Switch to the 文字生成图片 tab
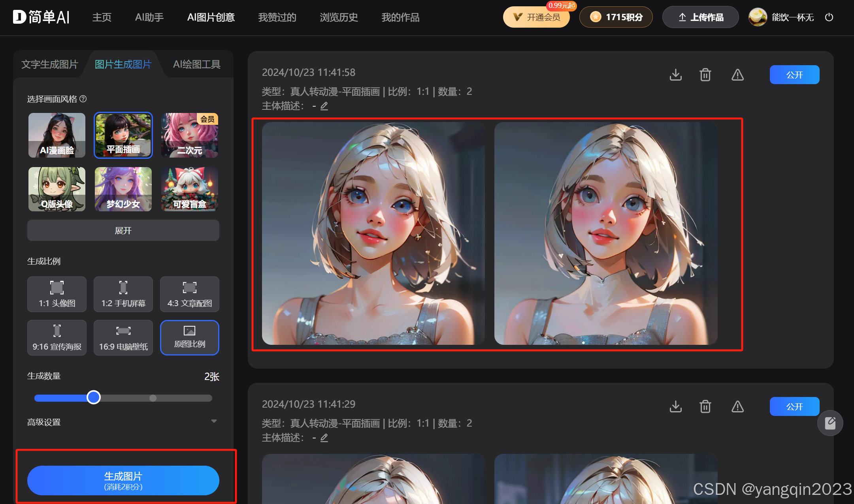The height and width of the screenshot is (504, 854). pyautogui.click(x=50, y=64)
